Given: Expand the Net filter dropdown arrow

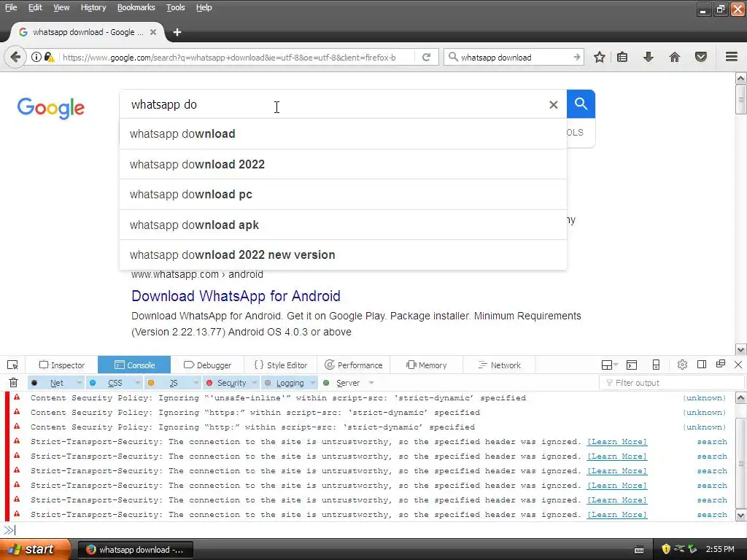Looking at the screenshot, I should (x=79, y=383).
